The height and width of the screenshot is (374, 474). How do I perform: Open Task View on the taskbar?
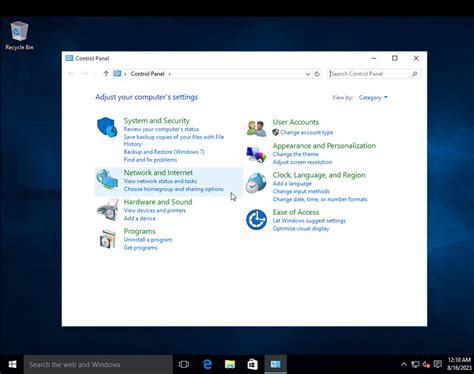pyautogui.click(x=184, y=364)
